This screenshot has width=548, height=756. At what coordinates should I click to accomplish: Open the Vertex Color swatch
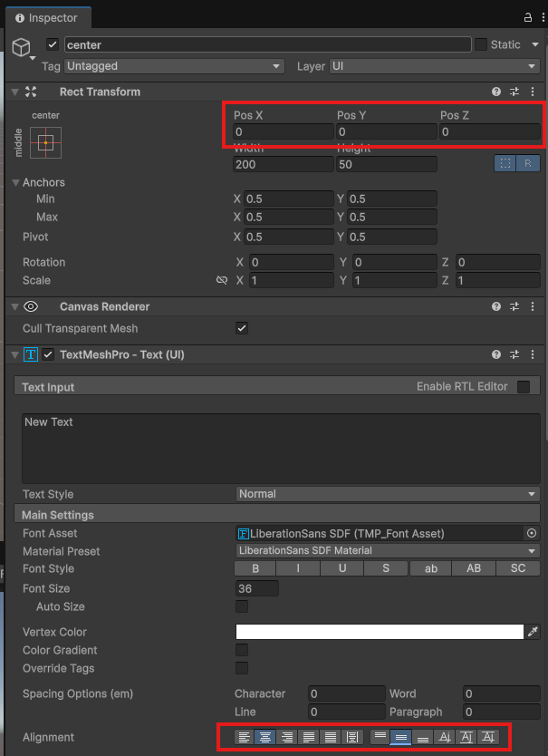pos(380,632)
